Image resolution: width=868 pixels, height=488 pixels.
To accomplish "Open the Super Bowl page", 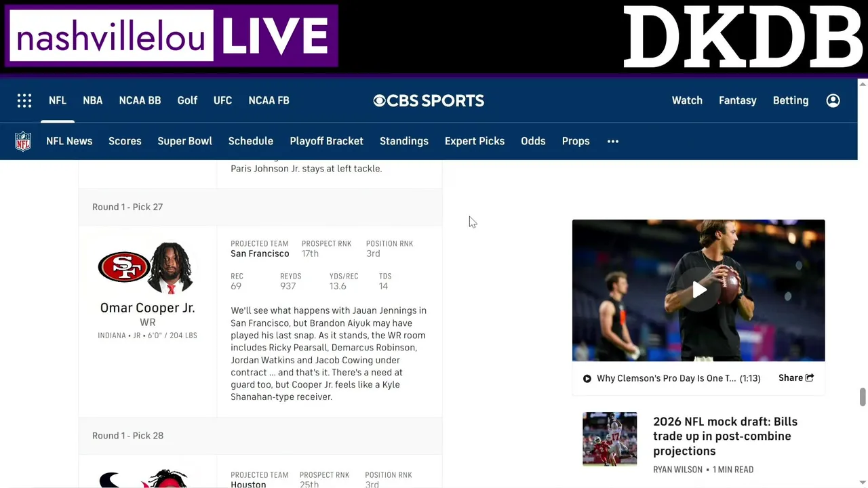I will pyautogui.click(x=185, y=141).
